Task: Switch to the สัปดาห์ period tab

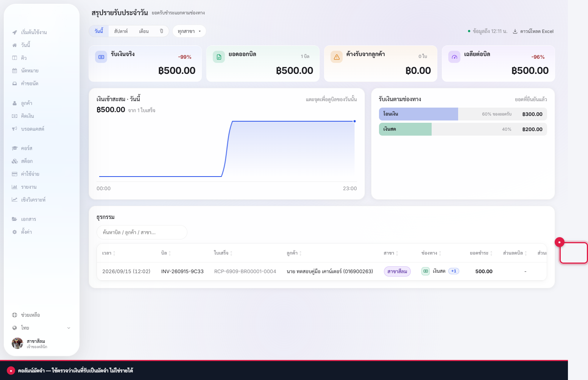Action: click(x=121, y=31)
